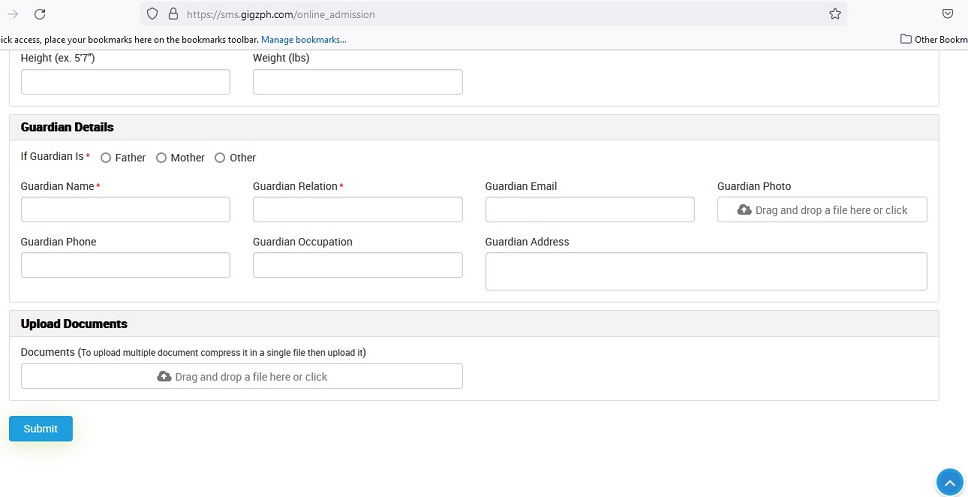Click the Guardian Address text area
This screenshot has width=968, height=497.
[706, 271]
